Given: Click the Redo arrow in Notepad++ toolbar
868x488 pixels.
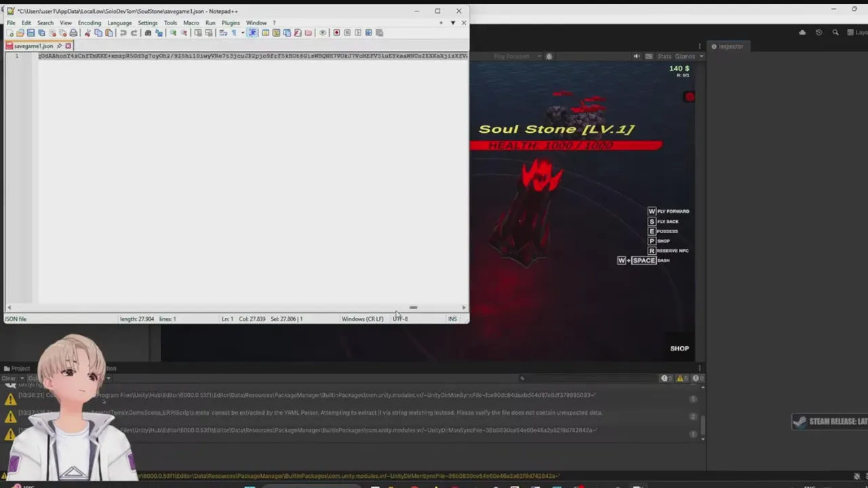Looking at the screenshot, I should coord(134,33).
